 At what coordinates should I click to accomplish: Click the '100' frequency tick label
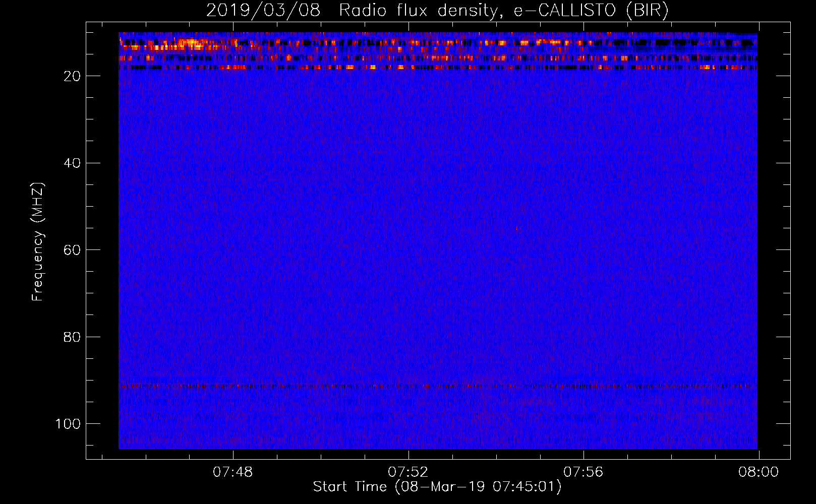(68, 424)
